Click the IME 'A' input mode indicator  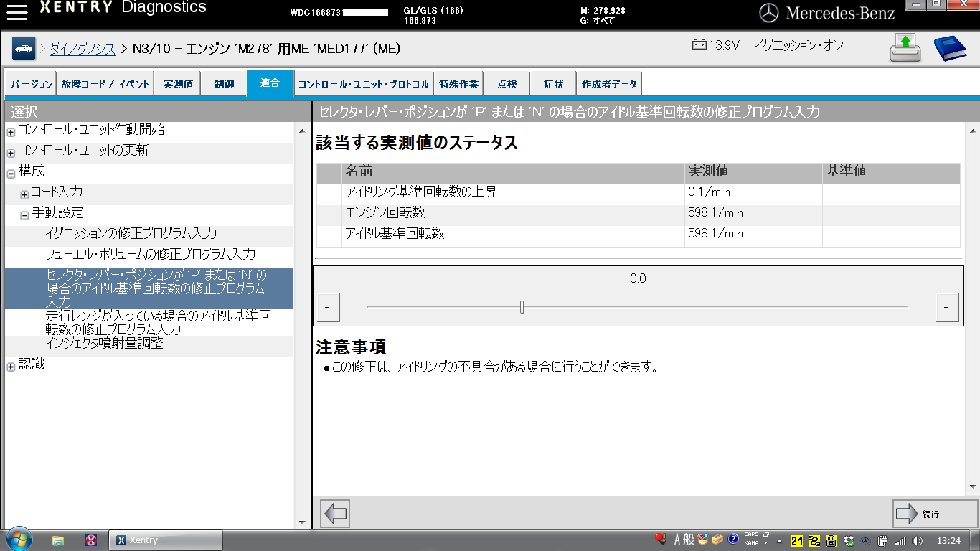click(677, 539)
